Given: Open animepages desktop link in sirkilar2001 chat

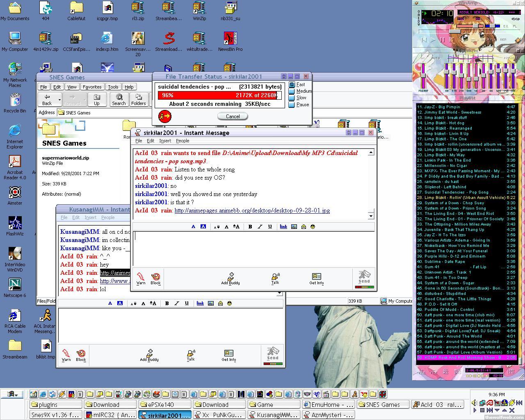Looking at the screenshot, I should [252, 210].
